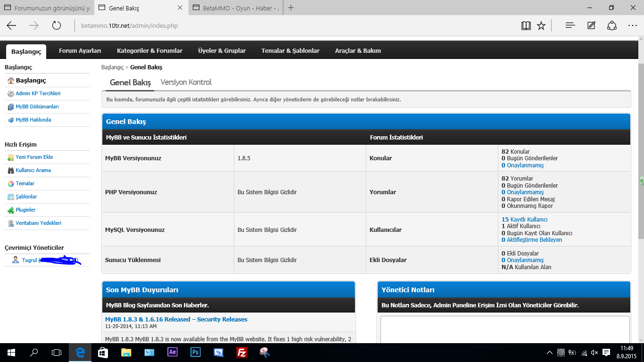This screenshot has width=644, height=362.
Task: Open Task View from the taskbar
Action: 57,352
